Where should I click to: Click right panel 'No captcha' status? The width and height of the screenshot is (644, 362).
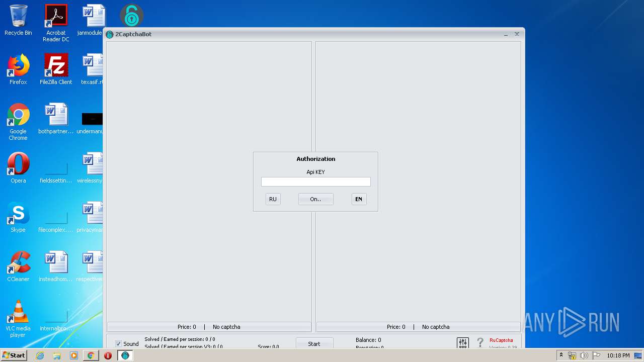tap(436, 327)
